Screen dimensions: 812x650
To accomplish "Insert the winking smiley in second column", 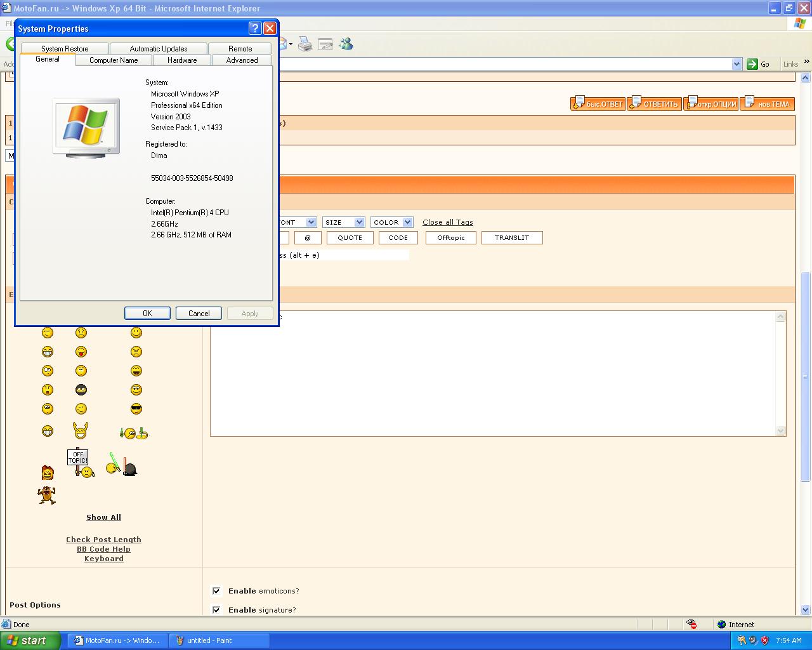I will (81, 409).
